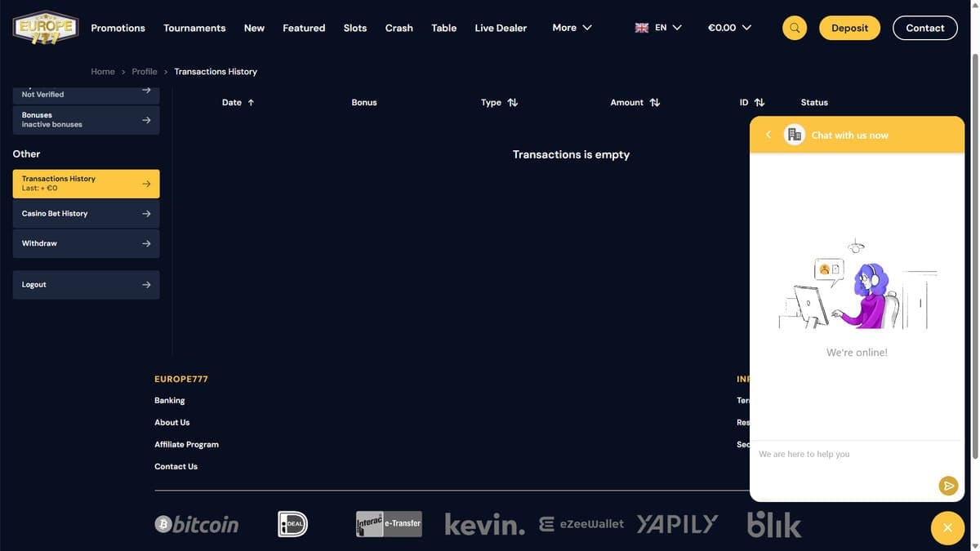The image size is (980, 551).
Task: Expand the More navigation dropdown
Action: 572,28
